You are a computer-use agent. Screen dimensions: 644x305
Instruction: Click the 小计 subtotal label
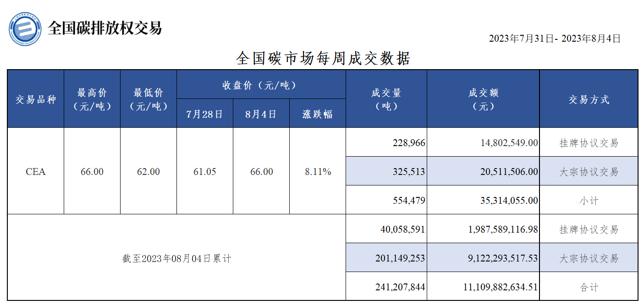pyautogui.click(x=589, y=200)
